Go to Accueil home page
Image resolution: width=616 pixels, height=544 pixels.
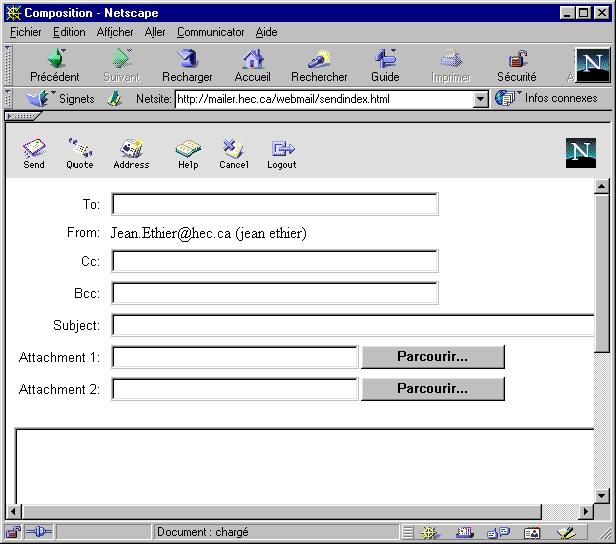point(253,66)
